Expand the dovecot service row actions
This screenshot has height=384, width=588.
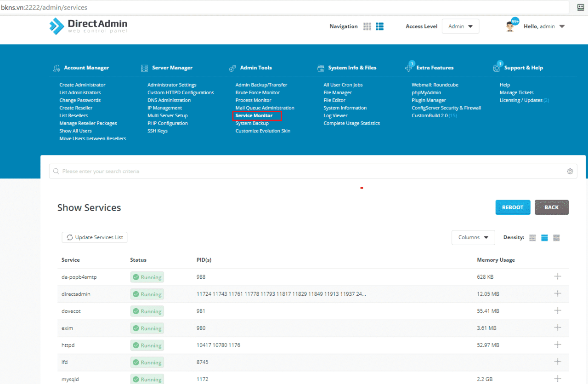(558, 310)
